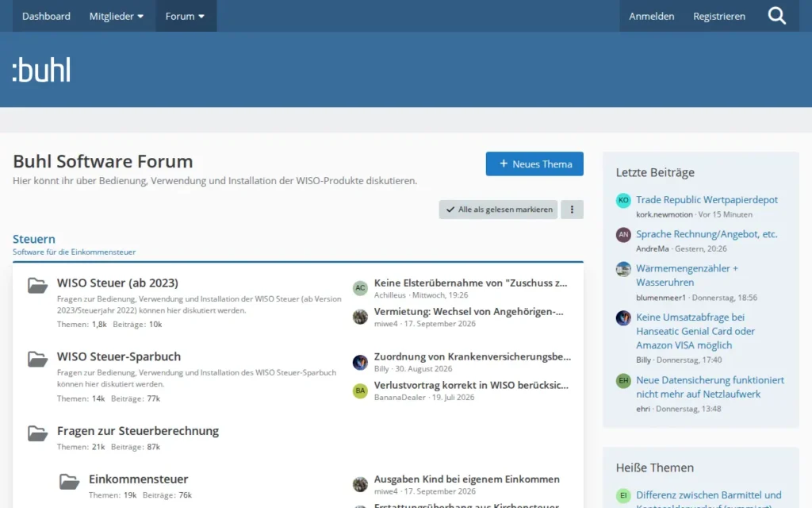Open miwe4 avatar beside Vermietung post
The width and height of the screenshot is (812, 508).
tap(360, 316)
